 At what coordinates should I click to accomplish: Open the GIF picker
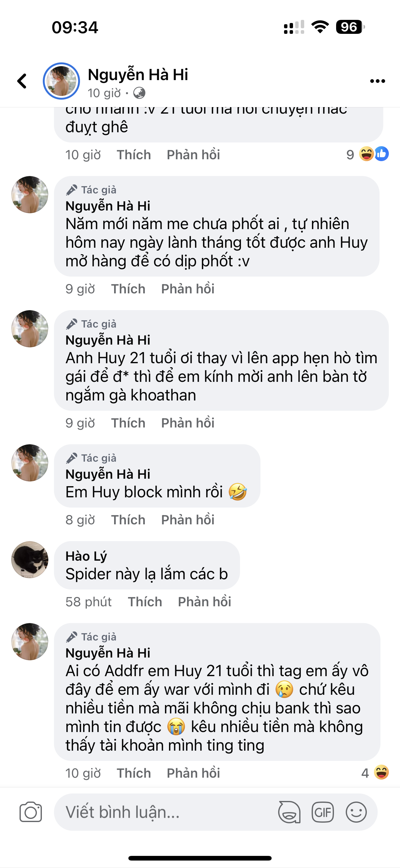(x=322, y=812)
